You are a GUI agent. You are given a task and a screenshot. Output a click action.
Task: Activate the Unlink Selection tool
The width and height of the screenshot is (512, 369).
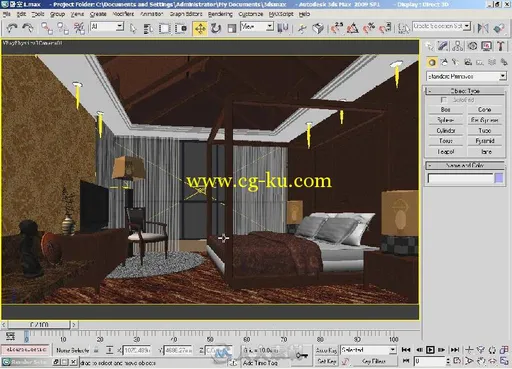click(63, 28)
